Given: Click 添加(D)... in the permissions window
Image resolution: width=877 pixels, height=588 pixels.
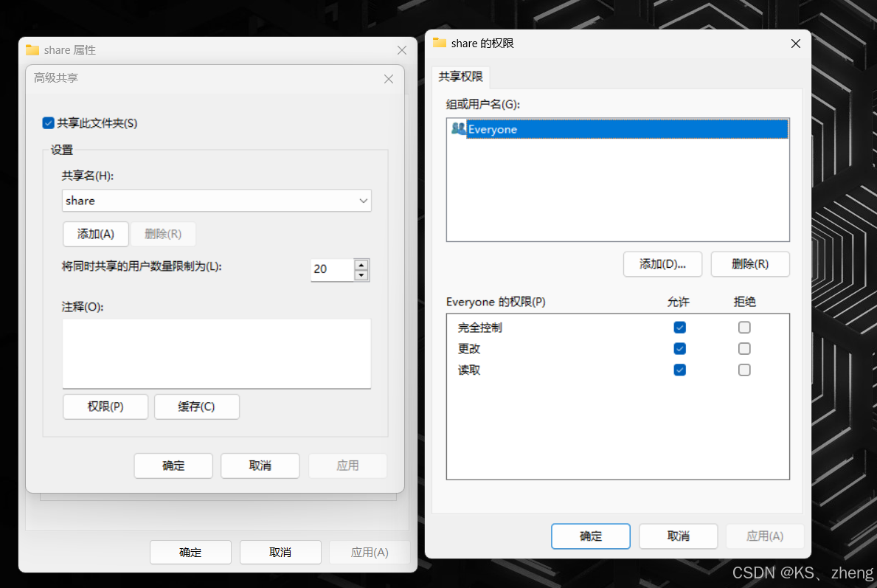Looking at the screenshot, I should (x=663, y=264).
